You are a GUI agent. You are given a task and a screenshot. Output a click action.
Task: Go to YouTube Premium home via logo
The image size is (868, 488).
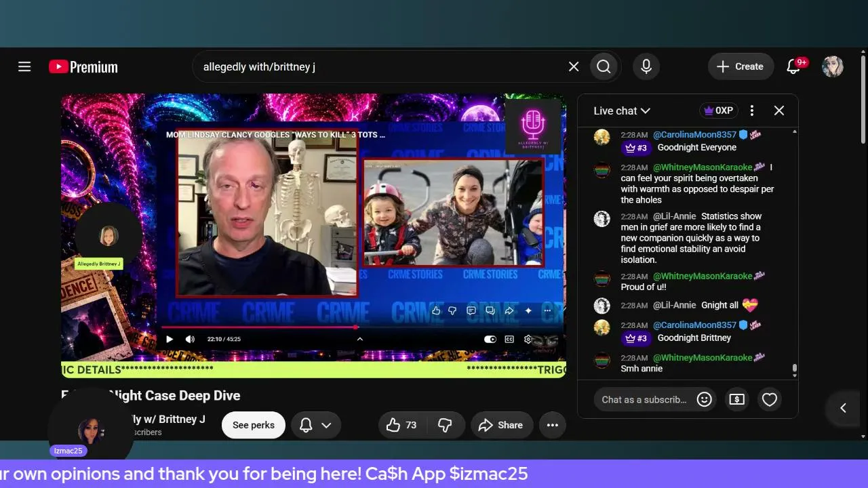[83, 66]
